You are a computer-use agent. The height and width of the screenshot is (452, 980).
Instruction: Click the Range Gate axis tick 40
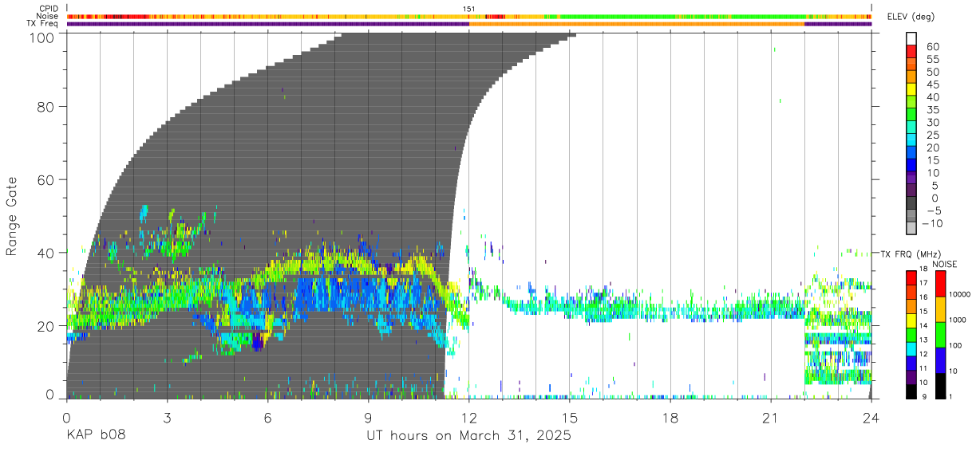coord(46,253)
